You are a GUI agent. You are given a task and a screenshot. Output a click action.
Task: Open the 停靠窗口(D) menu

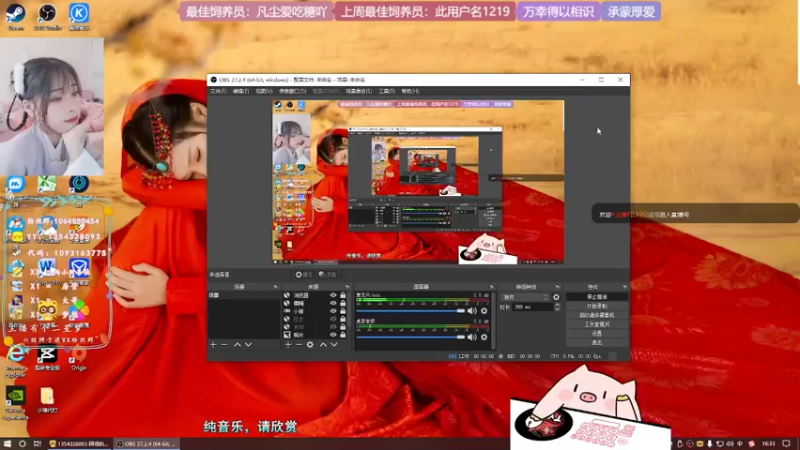click(292, 91)
